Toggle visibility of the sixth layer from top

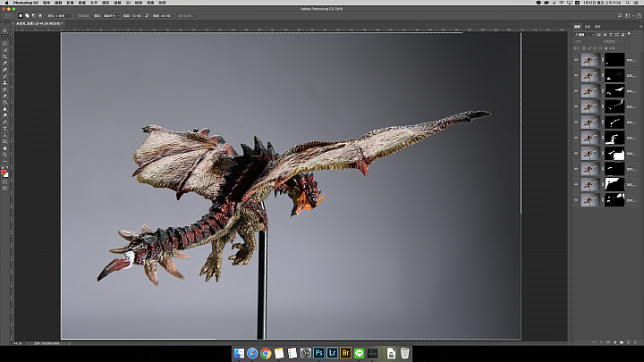576,138
